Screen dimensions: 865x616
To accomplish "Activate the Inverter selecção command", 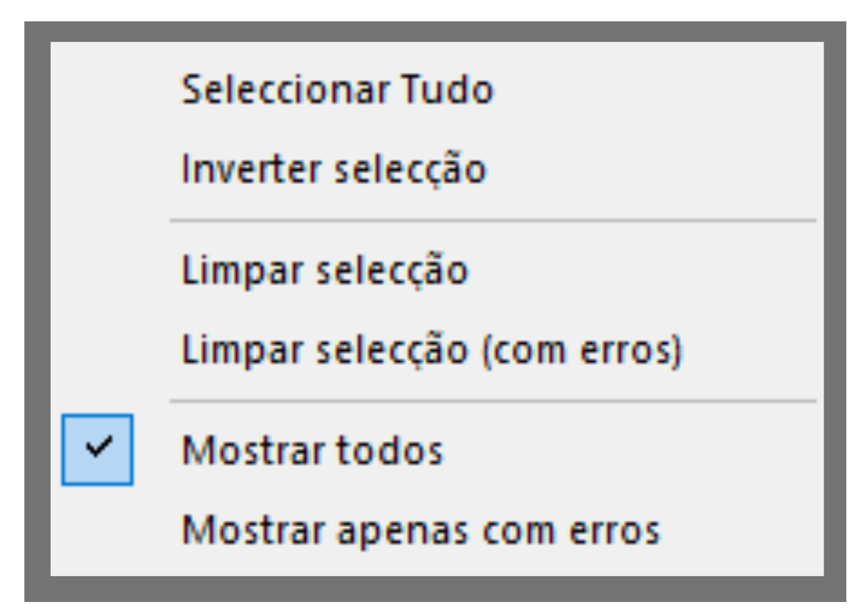I will pyautogui.click(x=334, y=170).
